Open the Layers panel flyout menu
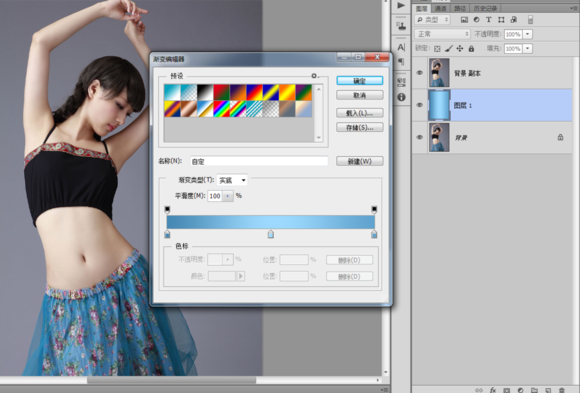 click(x=574, y=8)
